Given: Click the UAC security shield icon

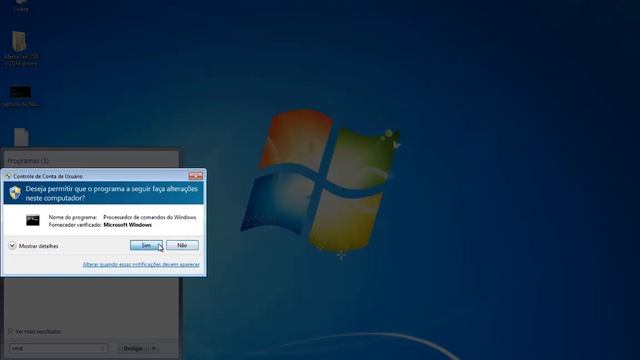Looking at the screenshot, I should (x=16, y=193).
